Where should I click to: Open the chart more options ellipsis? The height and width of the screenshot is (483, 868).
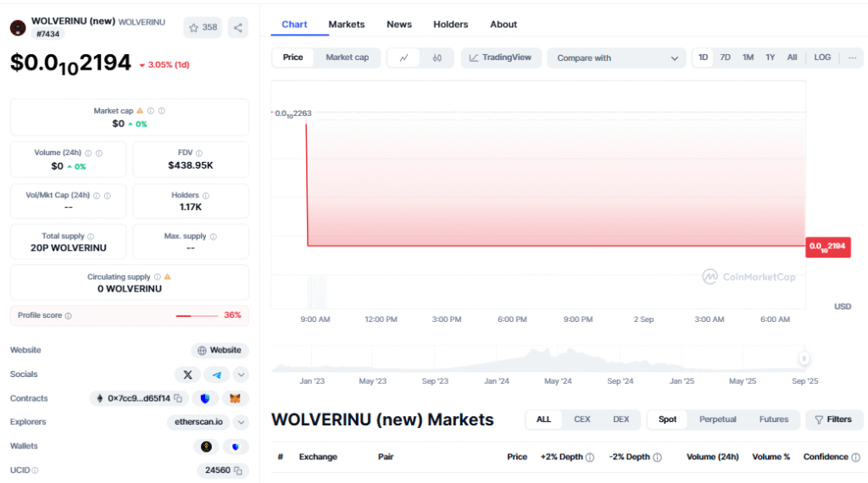coord(852,58)
